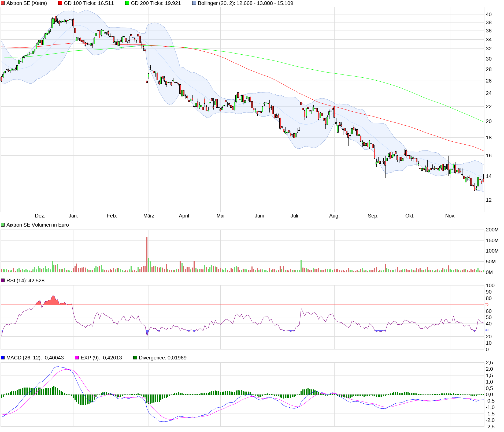This screenshot has height=432, width=504.
Task: Click the red Aixtron SE (Xetra) legend swatch
Action: point(3,3)
